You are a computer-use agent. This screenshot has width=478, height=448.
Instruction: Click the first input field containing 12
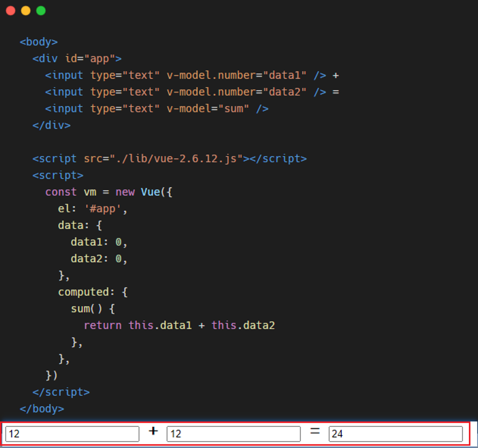pyautogui.click(x=72, y=434)
